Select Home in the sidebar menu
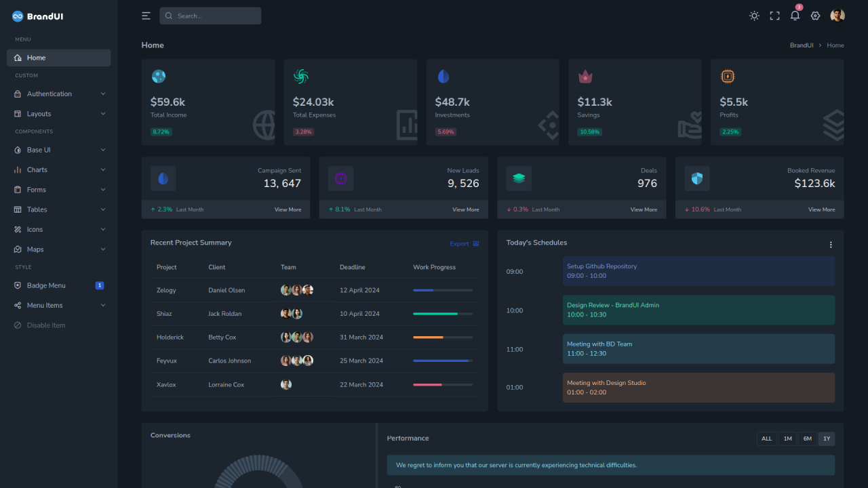Viewport: 868px width, 488px height. pos(58,58)
